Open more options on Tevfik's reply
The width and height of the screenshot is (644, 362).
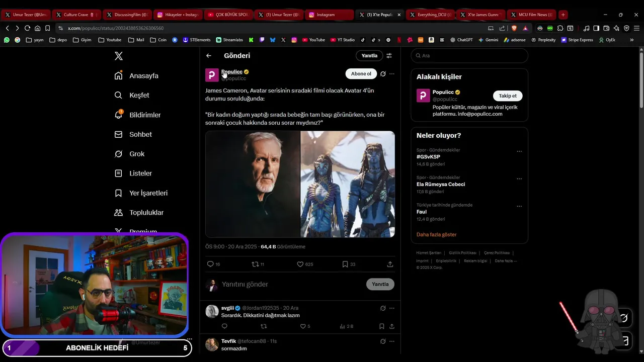pyautogui.click(x=392, y=341)
